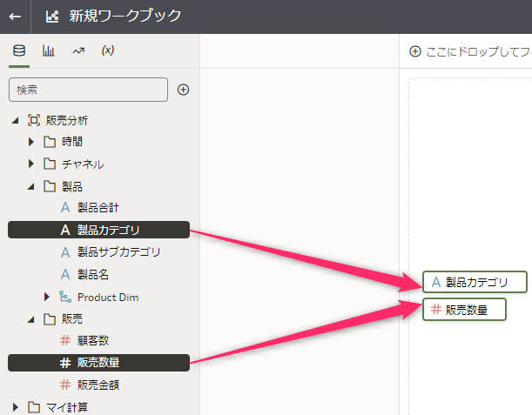This screenshot has width=532, height=415.
Task: Click the 販売分析 dataset name
Action: click(67, 120)
